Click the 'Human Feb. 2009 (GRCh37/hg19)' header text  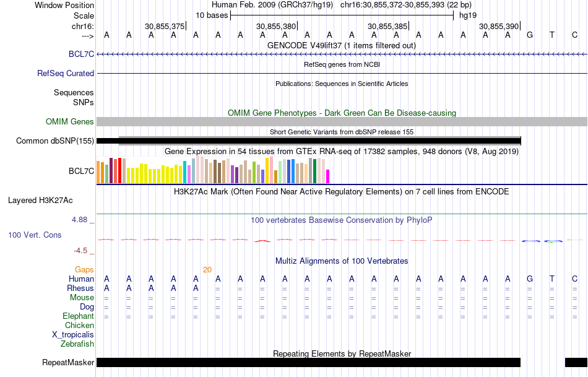pyautogui.click(x=272, y=5)
